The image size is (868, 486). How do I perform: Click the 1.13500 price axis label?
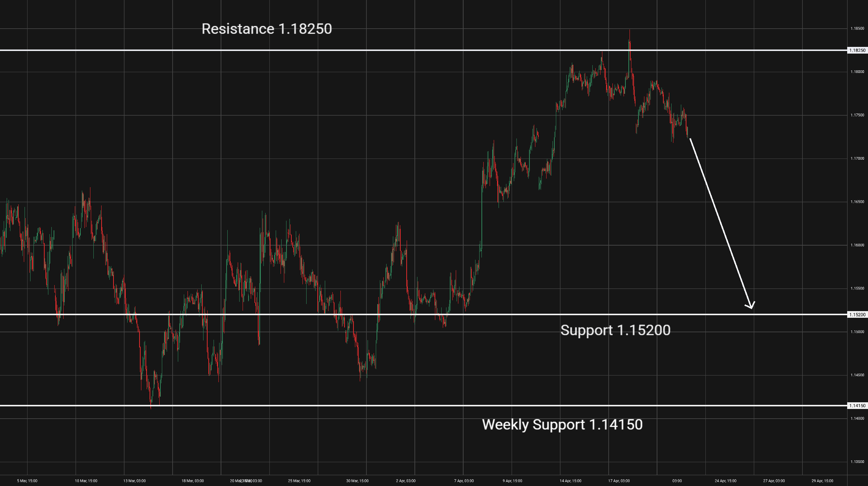(x=857, y=462)
